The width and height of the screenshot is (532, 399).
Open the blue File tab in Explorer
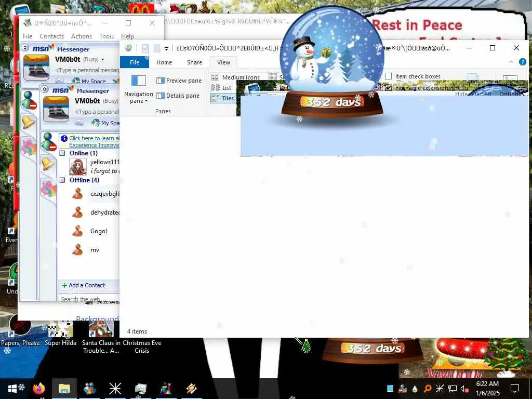pyautogui.click(x=135, y=62)
